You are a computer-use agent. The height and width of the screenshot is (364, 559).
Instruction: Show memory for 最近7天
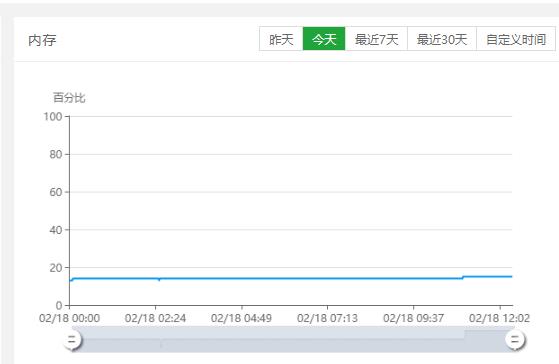pyautogui.click(x=376, y=39)
